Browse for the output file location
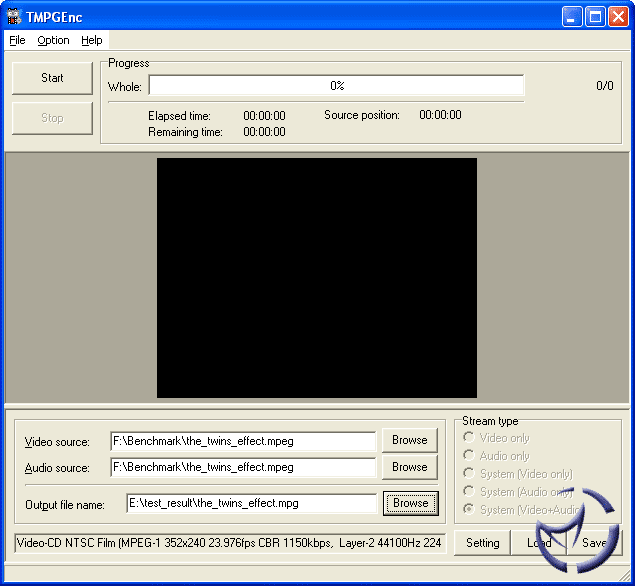Image resolution: width=635 pixels, height=586 pixels. pos(410,503)
